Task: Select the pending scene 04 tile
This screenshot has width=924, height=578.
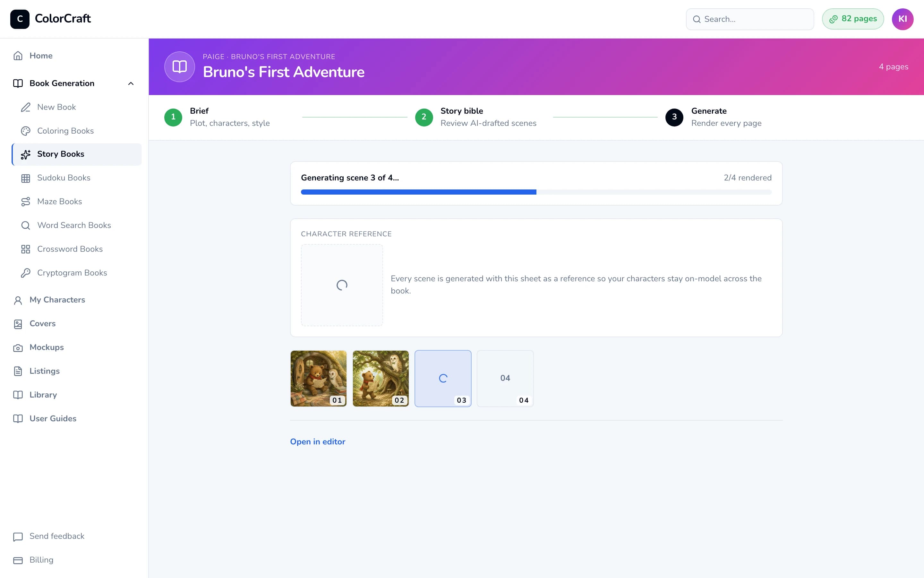Action: pos(505,379)
